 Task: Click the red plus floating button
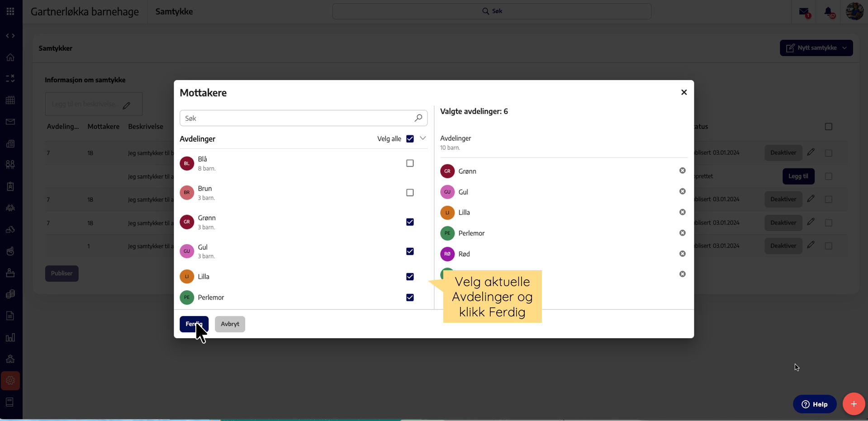pyautogui.click(x=854, y=404)
